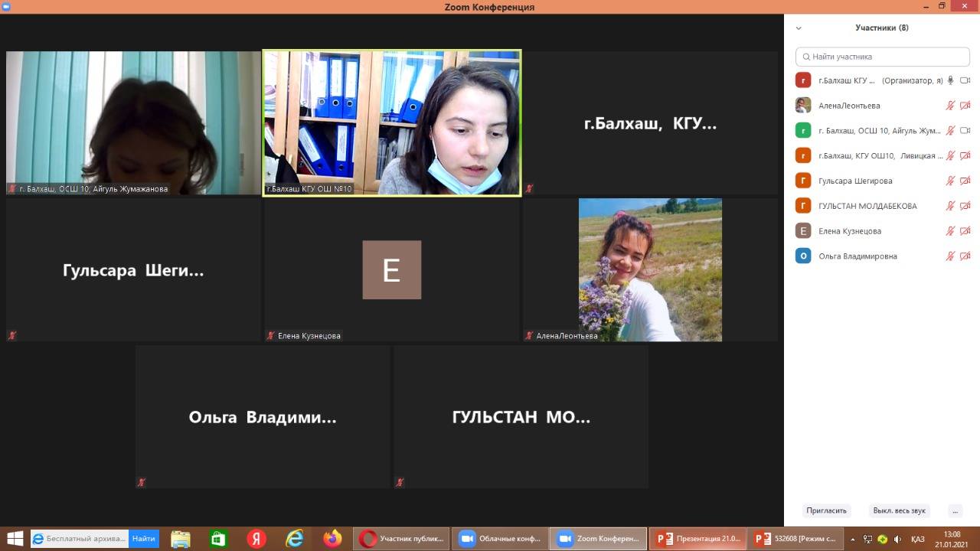Collapse participants panel with the chevron
This screenshot has width=980, height=551.
point(799,28)
